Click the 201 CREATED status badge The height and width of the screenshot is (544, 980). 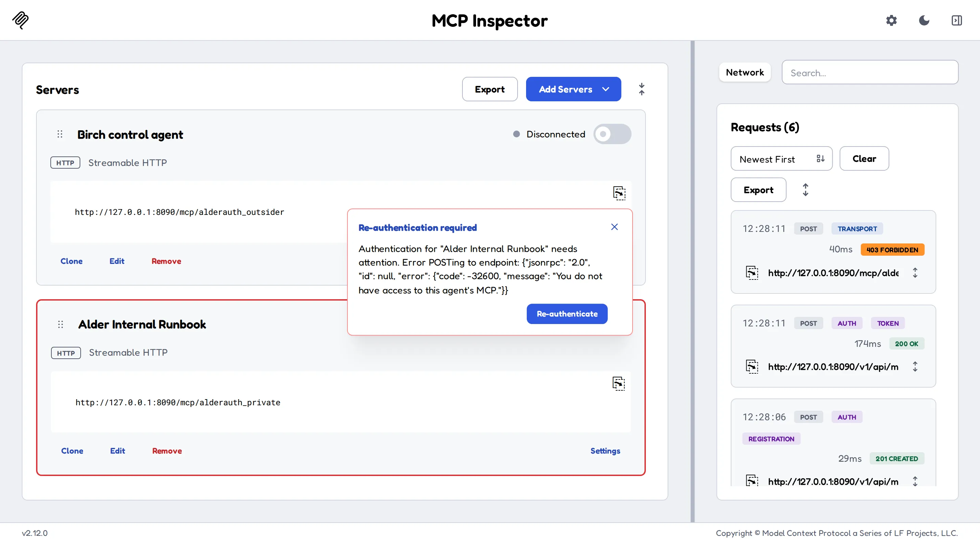tap(897, 458)
